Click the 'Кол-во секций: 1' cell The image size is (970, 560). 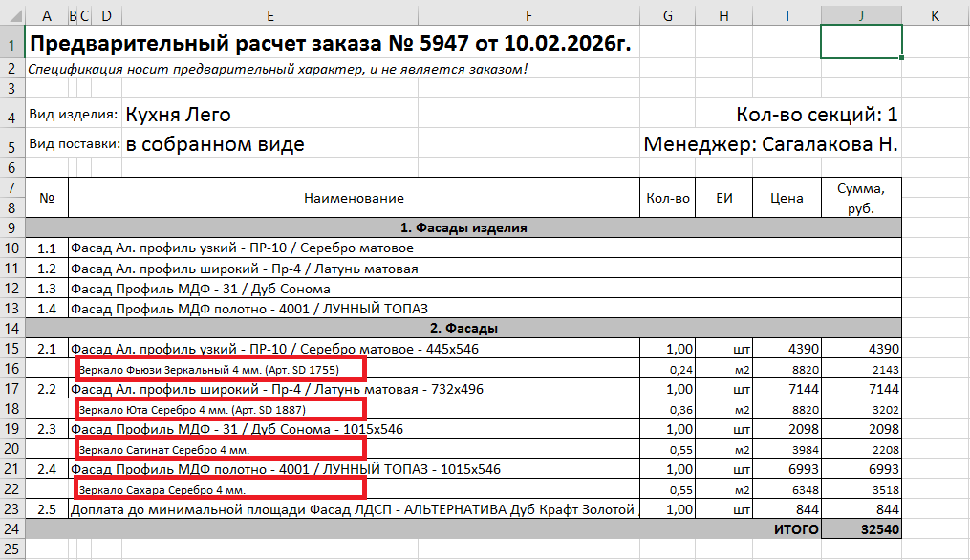point(816,116)
